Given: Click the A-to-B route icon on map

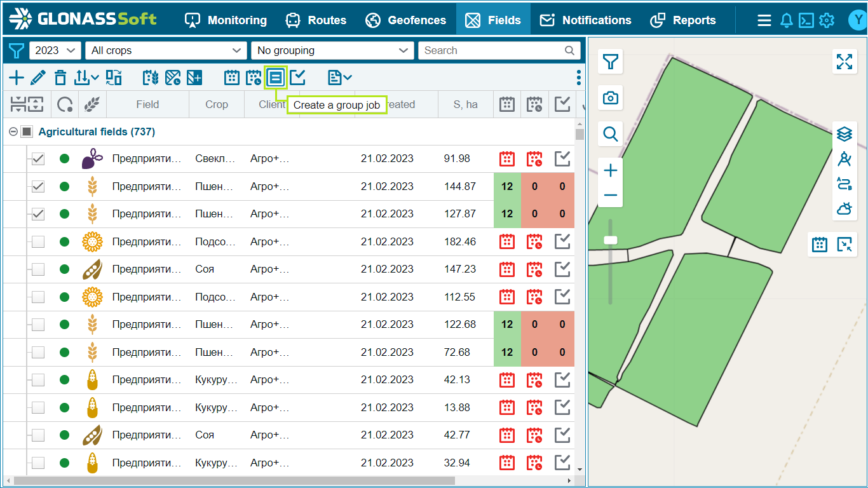Looking at the screenshot, I should click(844, 184).
